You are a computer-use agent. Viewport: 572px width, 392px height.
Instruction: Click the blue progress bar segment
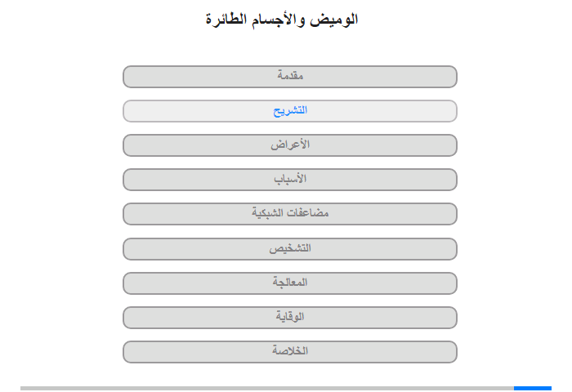click(533, 389)
